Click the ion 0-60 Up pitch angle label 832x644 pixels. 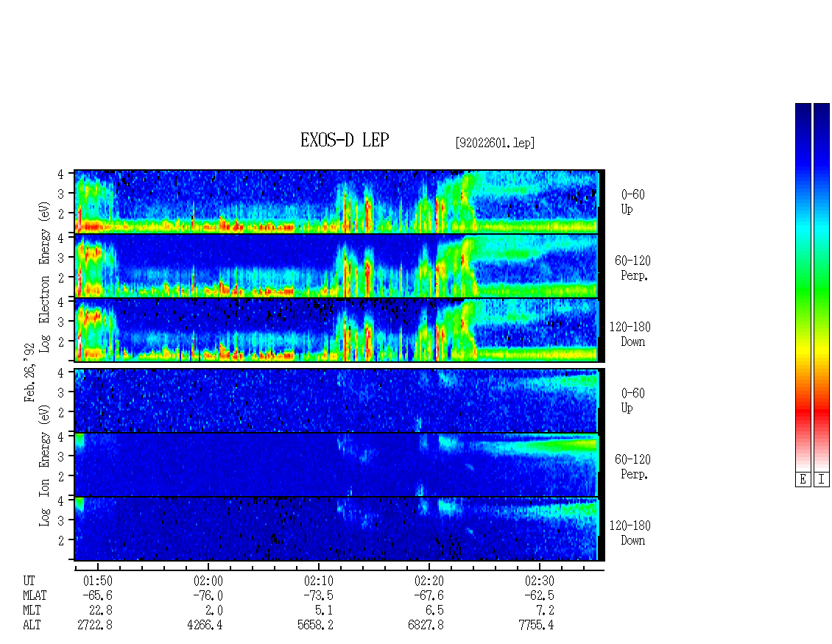[x=632, y=400]
